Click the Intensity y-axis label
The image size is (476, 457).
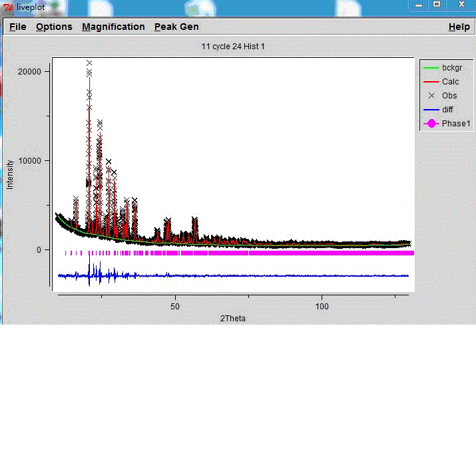pos(10,174)
